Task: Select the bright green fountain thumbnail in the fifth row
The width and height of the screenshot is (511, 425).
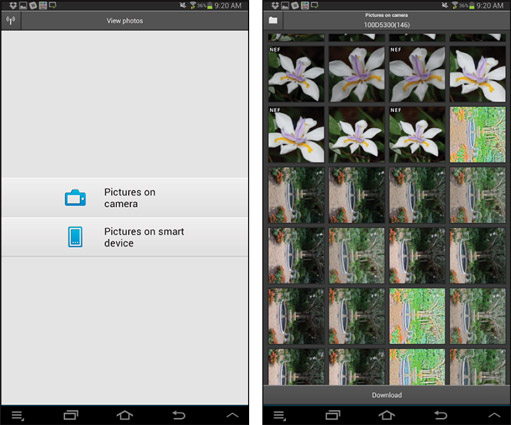Action: click(417, 316)
